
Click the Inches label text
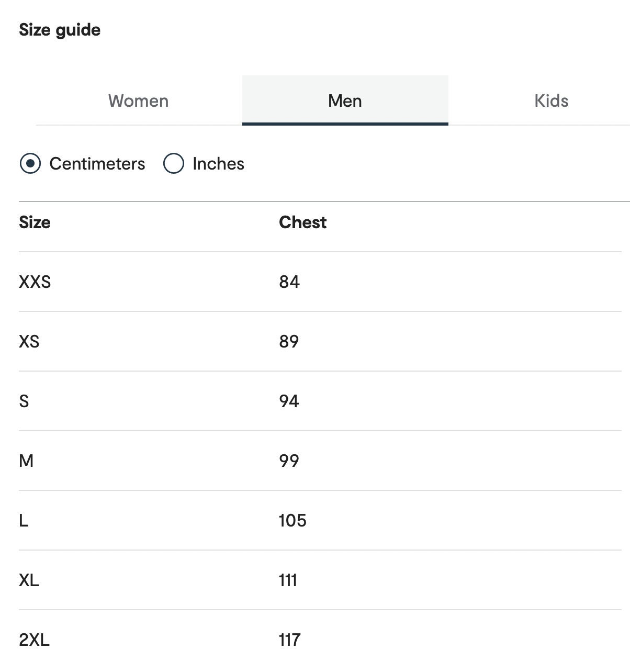click(x=218, y=164)
